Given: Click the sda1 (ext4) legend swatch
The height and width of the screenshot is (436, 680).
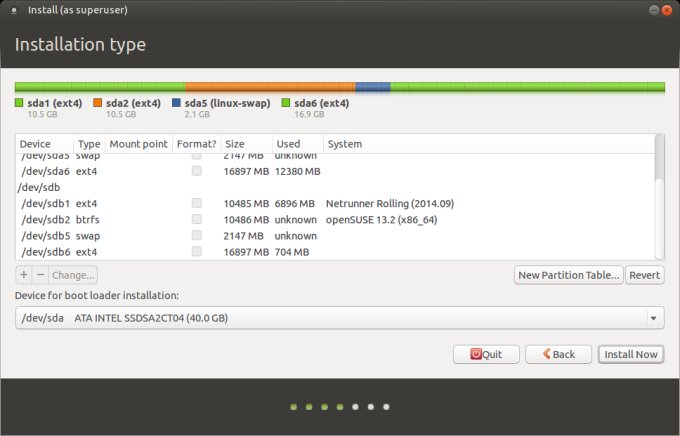Looking at the screenshot, I should tap(19, 102).
